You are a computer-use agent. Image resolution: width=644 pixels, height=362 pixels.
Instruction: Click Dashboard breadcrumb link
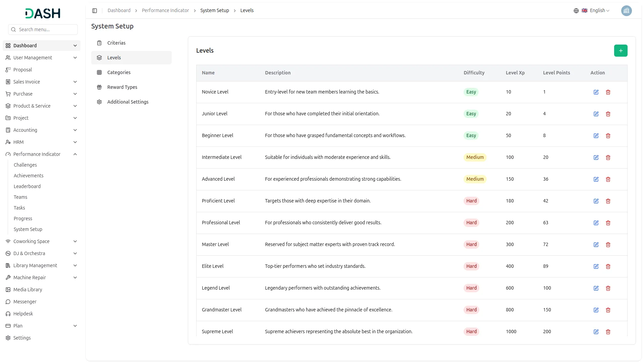point(119,11)
